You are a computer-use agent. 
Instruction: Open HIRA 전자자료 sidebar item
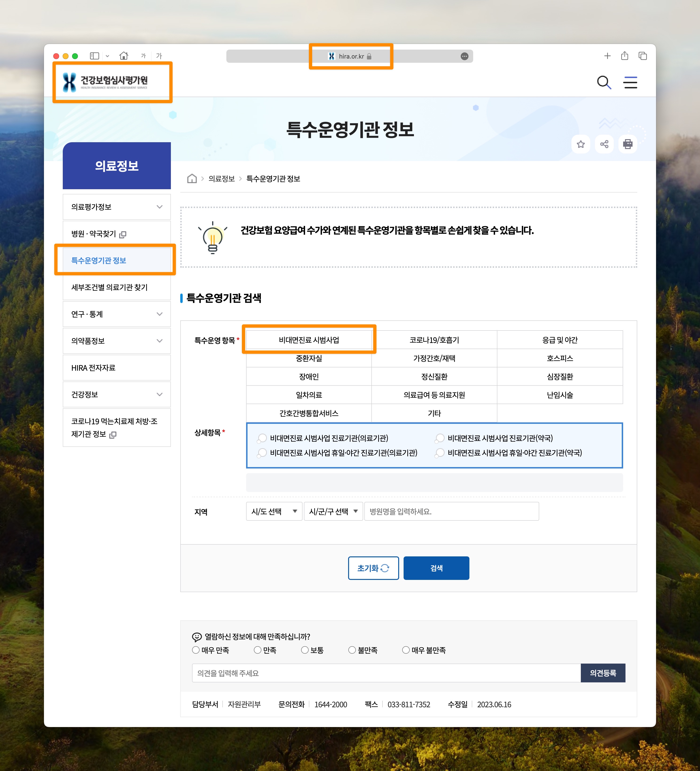[x=117, y=368]
